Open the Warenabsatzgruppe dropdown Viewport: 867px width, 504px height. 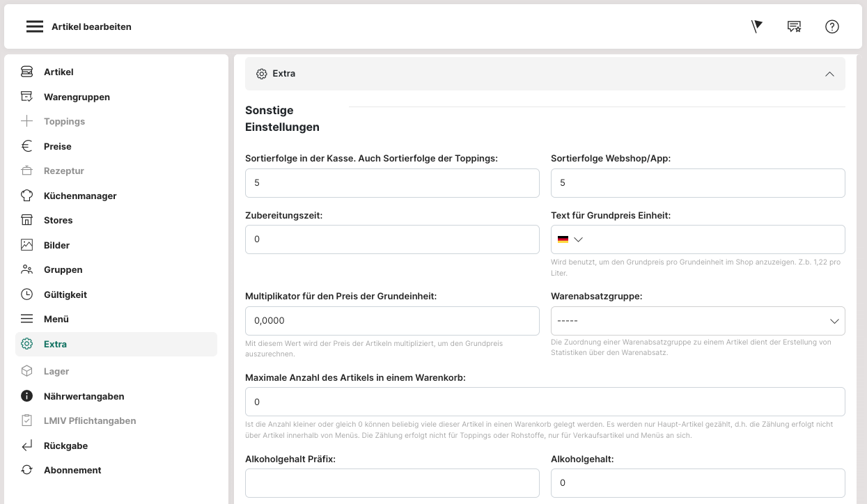697,321
